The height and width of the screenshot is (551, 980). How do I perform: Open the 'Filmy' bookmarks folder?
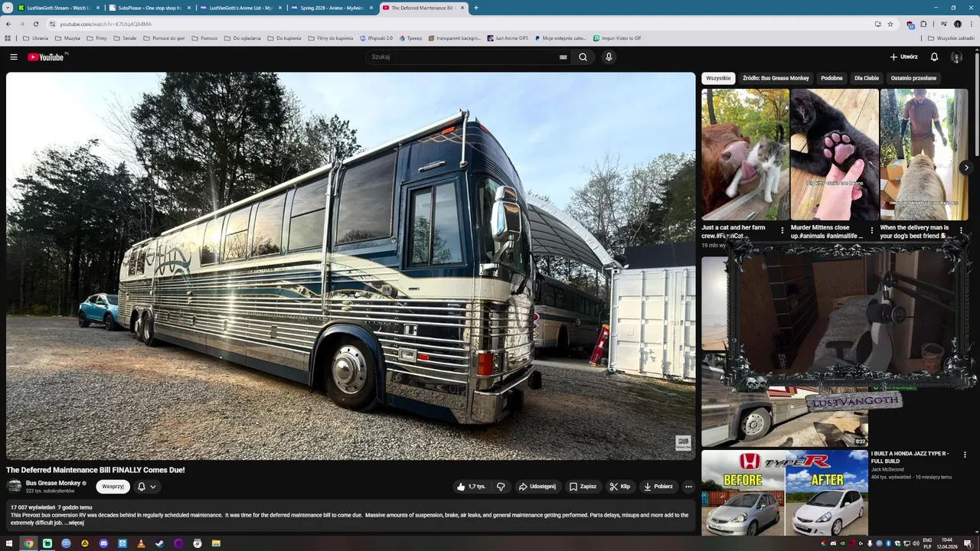pos(96,37)
